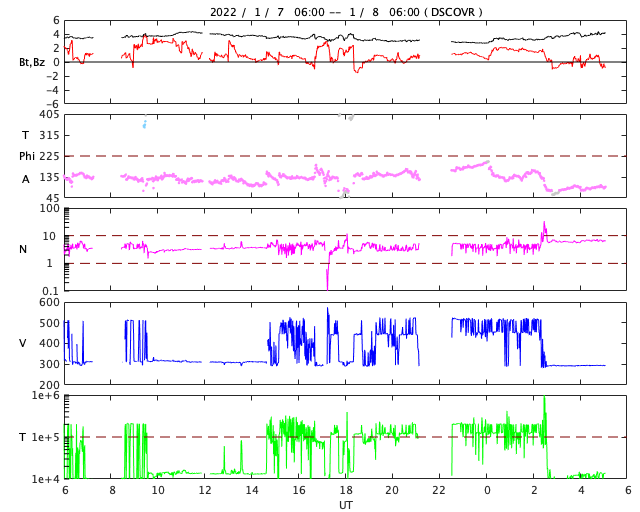Select the 22 tick on the UT axis
640x512 pixels.
pos(440,491)
